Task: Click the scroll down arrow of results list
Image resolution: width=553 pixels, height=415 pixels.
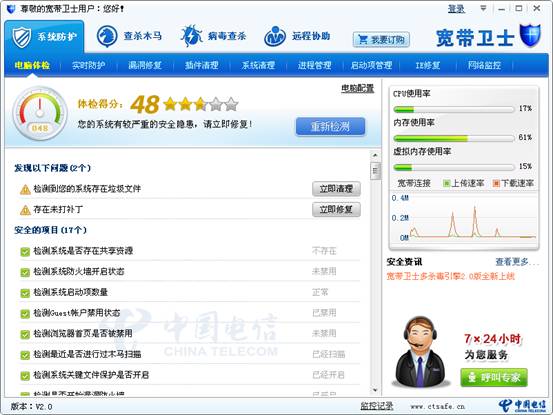Action: point(375,390)
